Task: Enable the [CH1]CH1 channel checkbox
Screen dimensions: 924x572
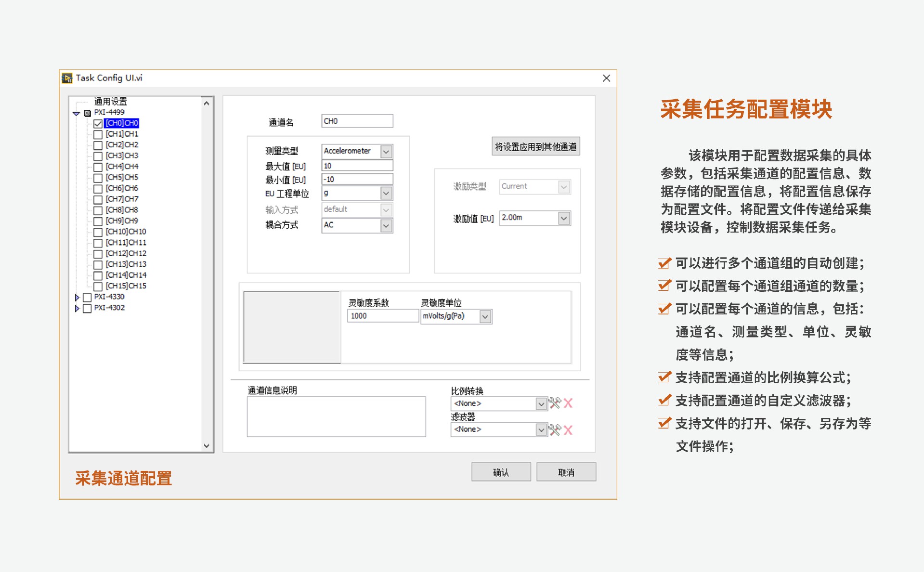Action: point(98,134)
